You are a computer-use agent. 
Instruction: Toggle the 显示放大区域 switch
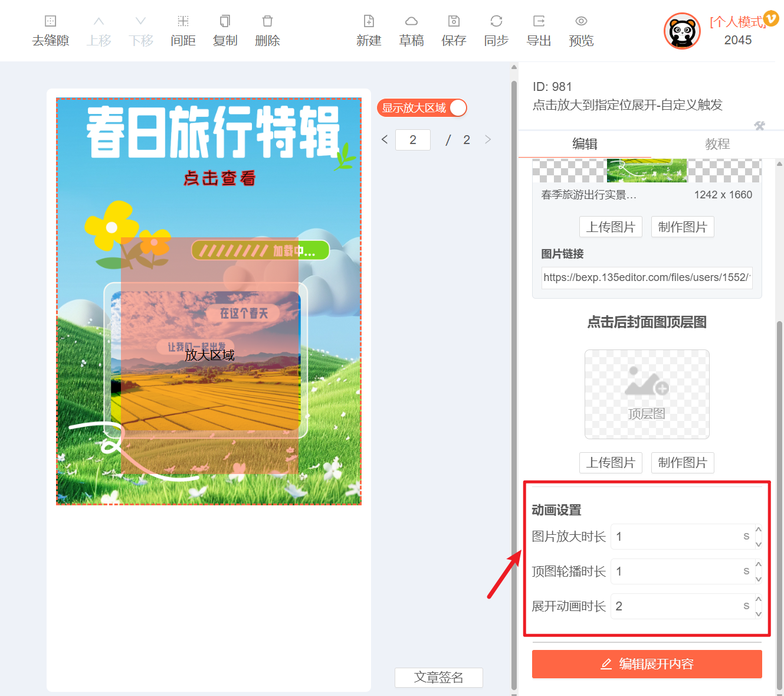tap(422, 108)
